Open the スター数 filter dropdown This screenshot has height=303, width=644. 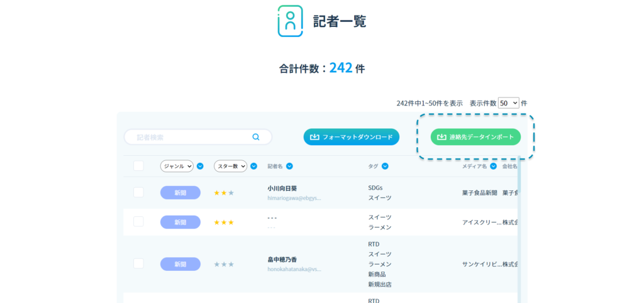coord(230,167)
